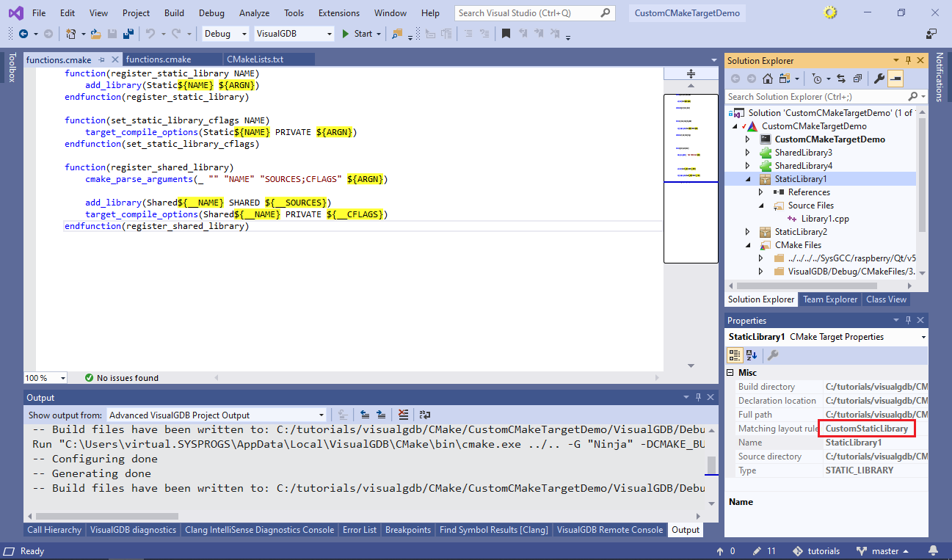Switch to the Team Explorer tab
The height and width of the screenshot is (560, 952).
click(829, 299)
